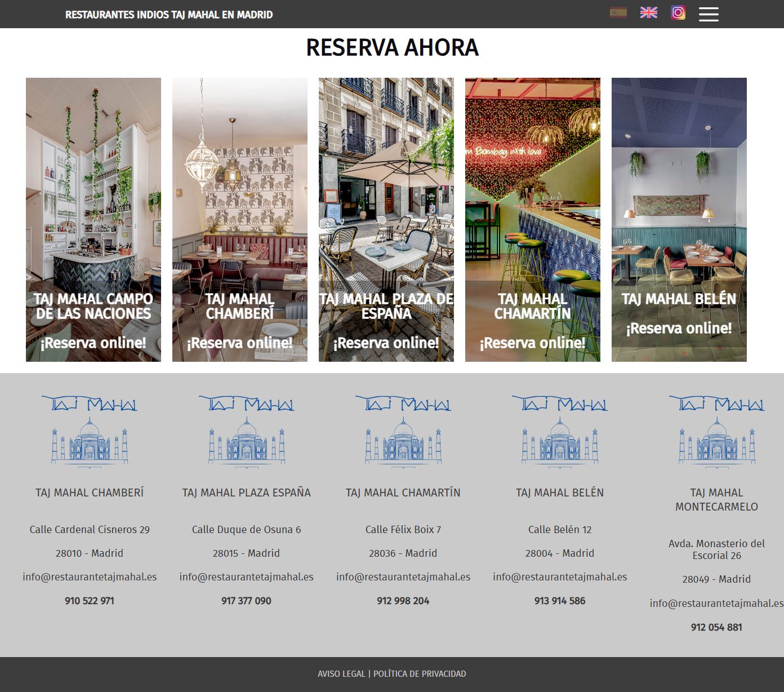Screen dimensions: 784x692
Task: Open the Política de Privacidad page
Action: [x=420, y=674]
